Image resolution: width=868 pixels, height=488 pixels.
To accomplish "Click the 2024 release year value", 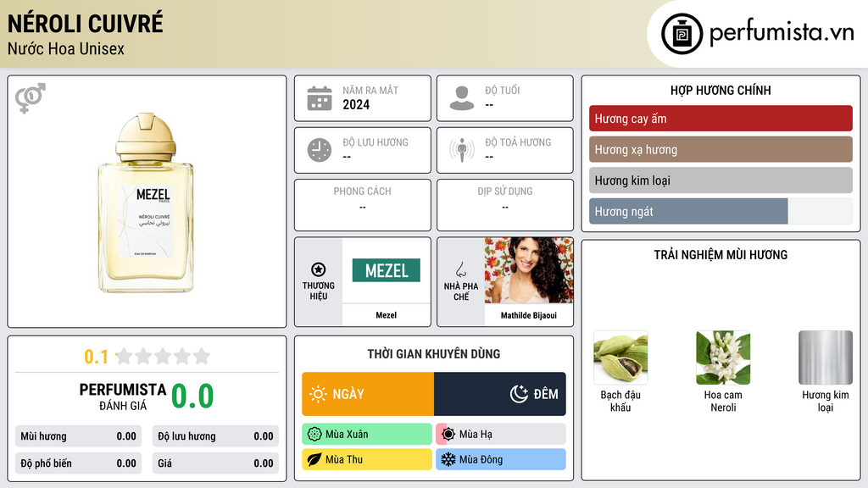I will click(356, 104).
